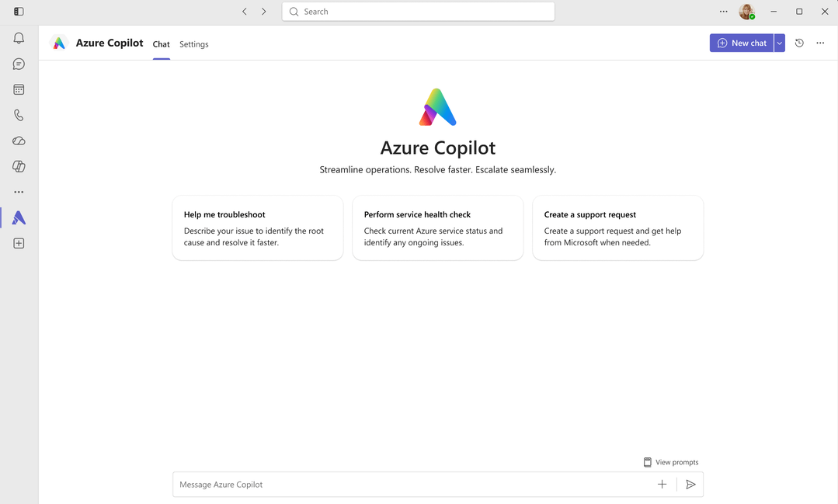Click the large Azure Copilot center logo
838x504 pixels.
438,107
